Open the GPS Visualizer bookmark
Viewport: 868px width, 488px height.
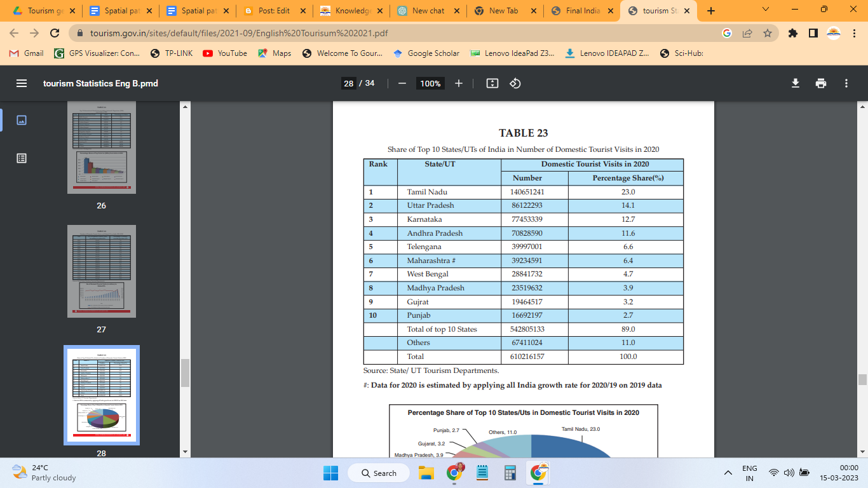[x=97, y=53]
